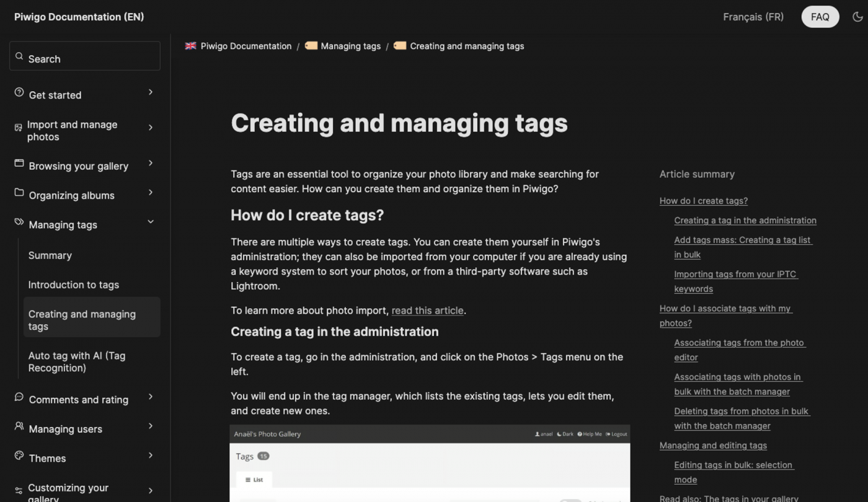The width and height of the screenshot is (868, 502).
Task: Click the Browsing your gallery icon
Action: pos(18,163)
